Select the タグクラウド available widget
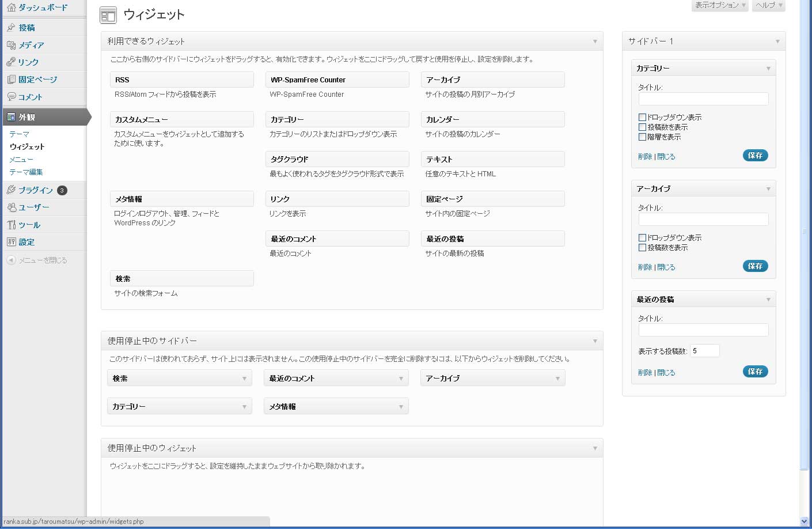Image resolution: width=812 pixels, height=529 pixels. pyautogui.click(x=337, y=159)
